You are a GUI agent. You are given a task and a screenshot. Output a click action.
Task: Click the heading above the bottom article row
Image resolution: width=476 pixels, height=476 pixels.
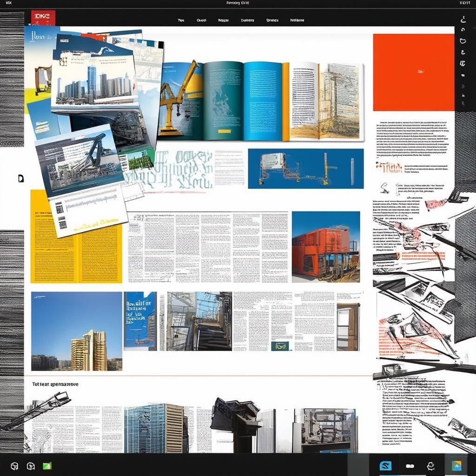coord(55,384)
